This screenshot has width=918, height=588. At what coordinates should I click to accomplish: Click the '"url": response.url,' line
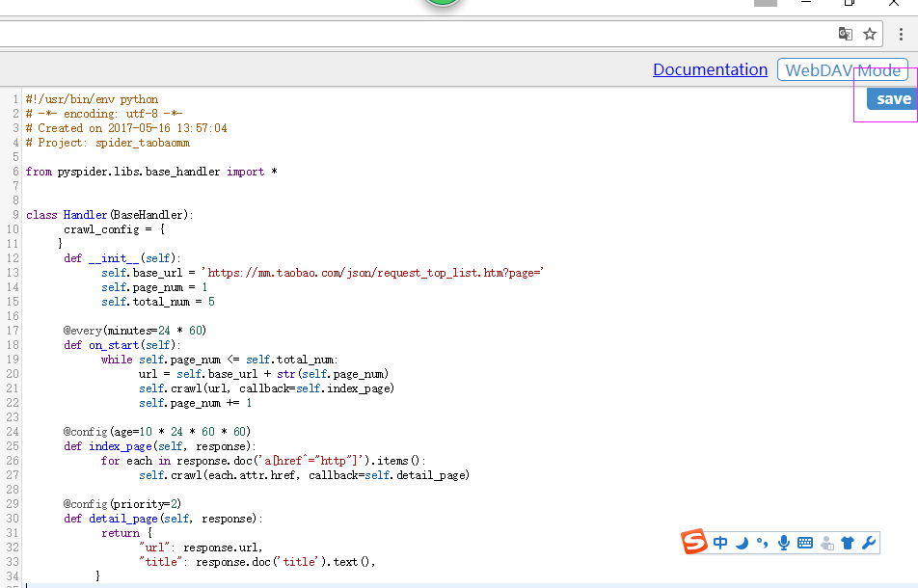(201, 548)
